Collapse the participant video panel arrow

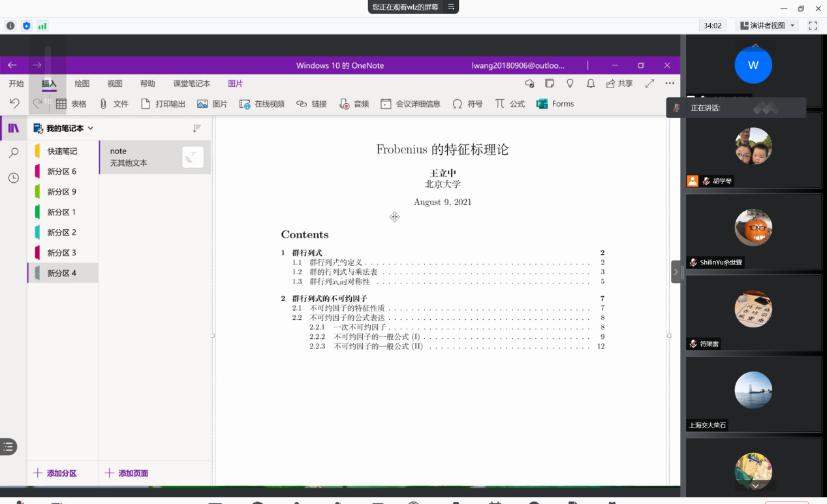[676, 272]
